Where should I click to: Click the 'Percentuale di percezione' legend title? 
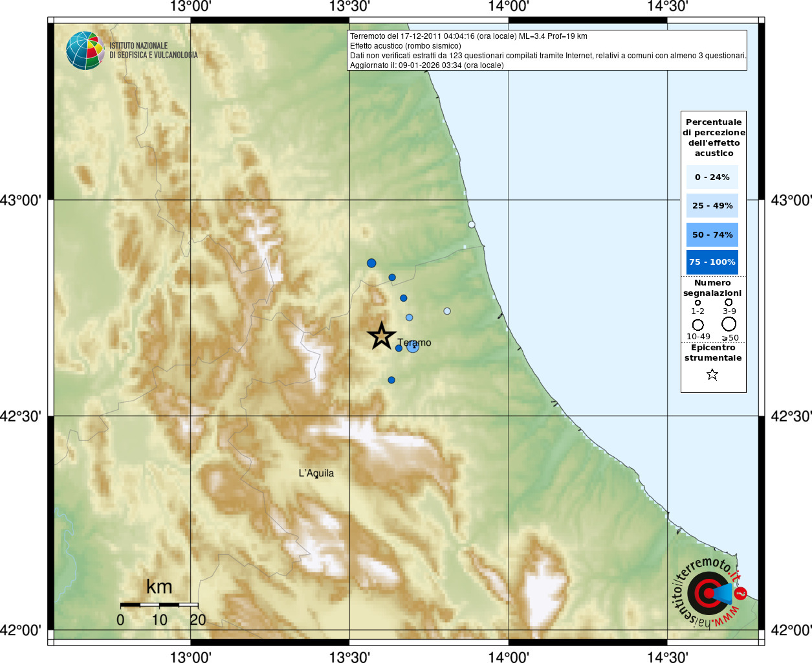coord(714,137)
